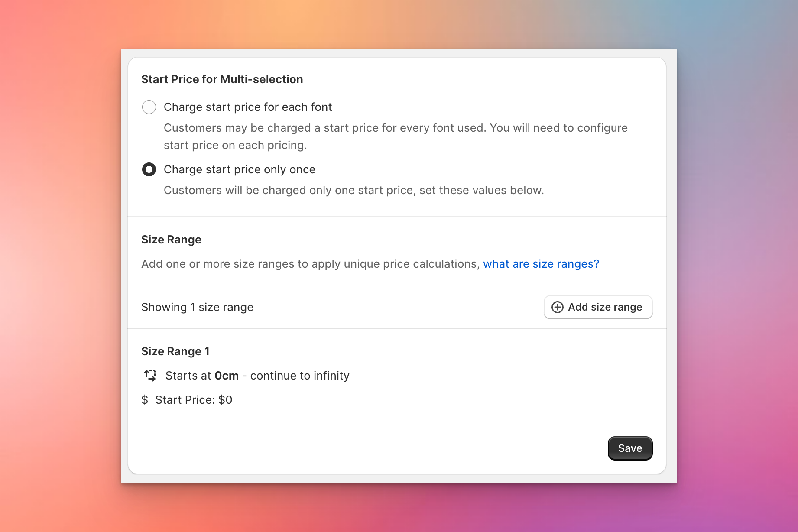Image resolution: width=798 pixels, height=532 pixels.
Task: Click the 'Add size range' button label
Action: pos(605,307)
